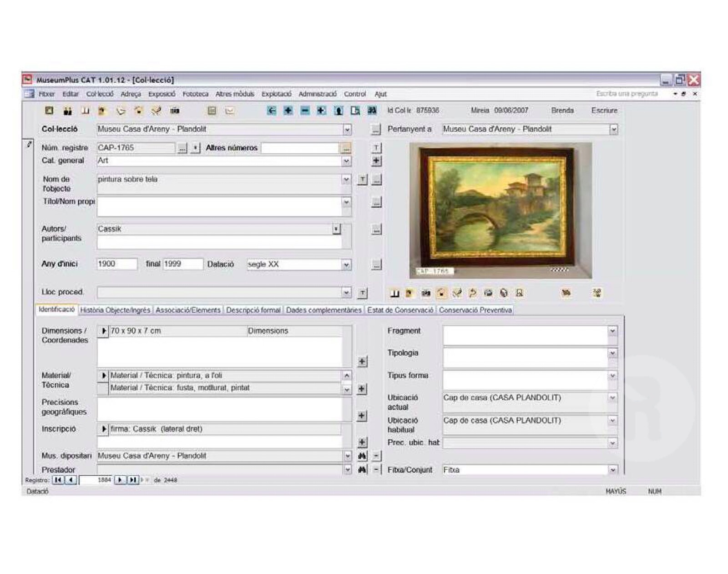Jump to the first record in the navigator

click(58, 480)
